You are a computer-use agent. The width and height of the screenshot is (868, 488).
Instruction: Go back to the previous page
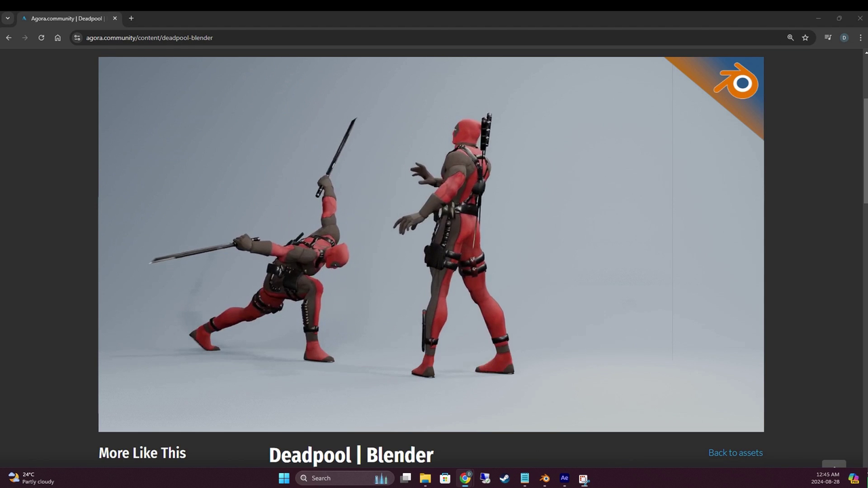click(x=9, y=38)
